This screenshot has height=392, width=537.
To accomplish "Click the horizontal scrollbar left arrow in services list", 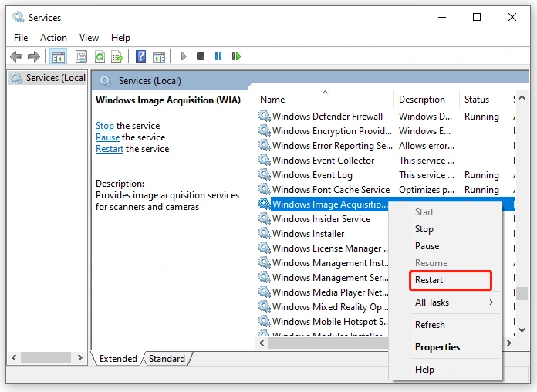I will [x=262, y=343].
